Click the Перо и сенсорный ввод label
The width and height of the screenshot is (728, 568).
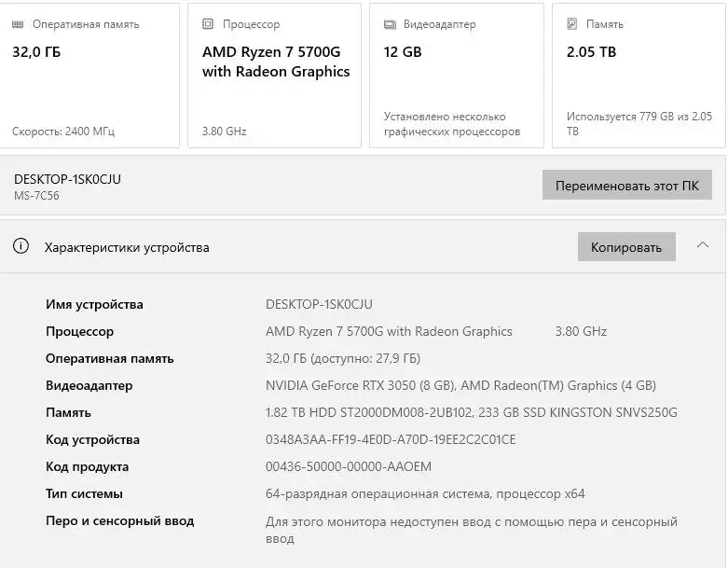pyautogui.click(x=120, y=521)
